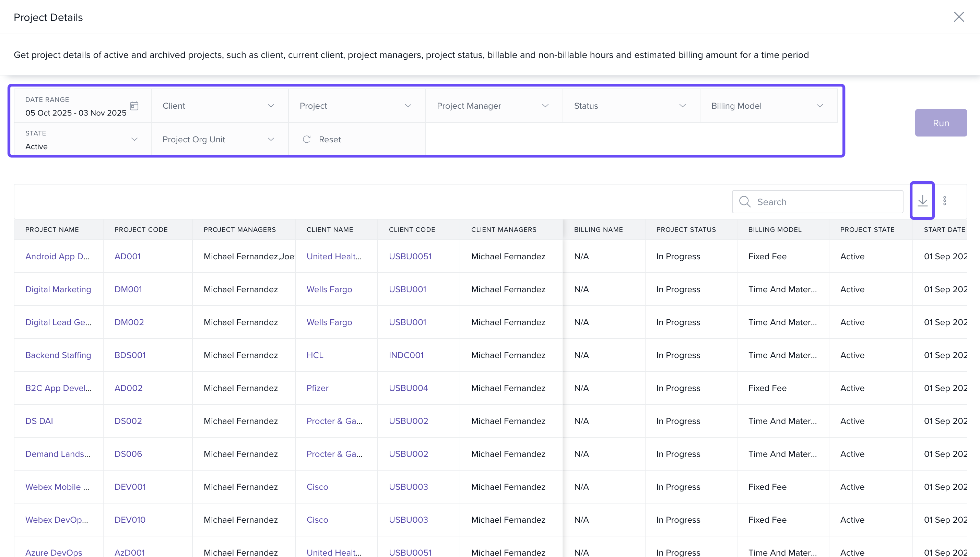Image resolution: width=980 pixels, height=557 pixels.
Task: Click the Project Name column header
Action: click(x=52, y=229)
